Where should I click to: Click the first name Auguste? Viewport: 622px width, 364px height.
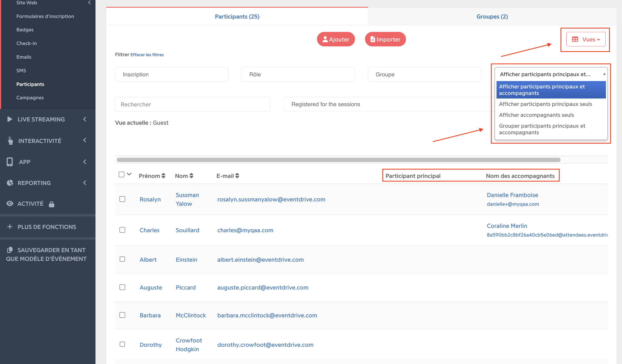coord(151,287)
